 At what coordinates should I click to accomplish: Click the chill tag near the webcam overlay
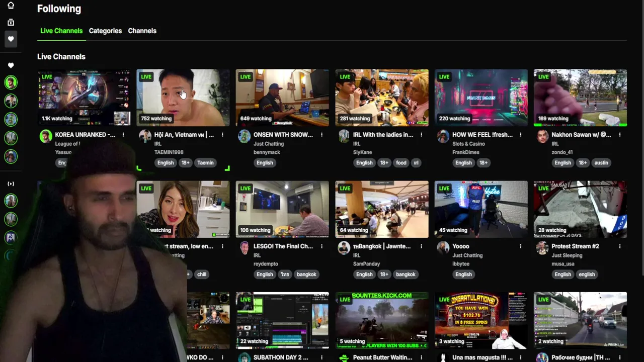point(202,275)
